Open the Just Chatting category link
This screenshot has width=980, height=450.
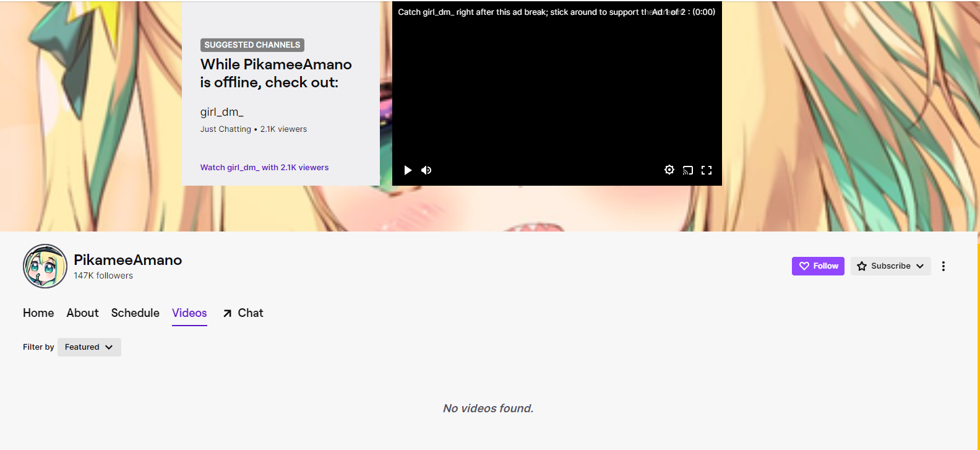[x=226, y=129]
